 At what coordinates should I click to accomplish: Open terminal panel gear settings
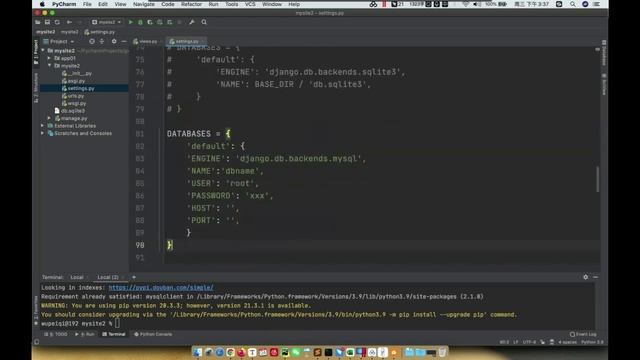pyautogui.click(x=586, y=277)
